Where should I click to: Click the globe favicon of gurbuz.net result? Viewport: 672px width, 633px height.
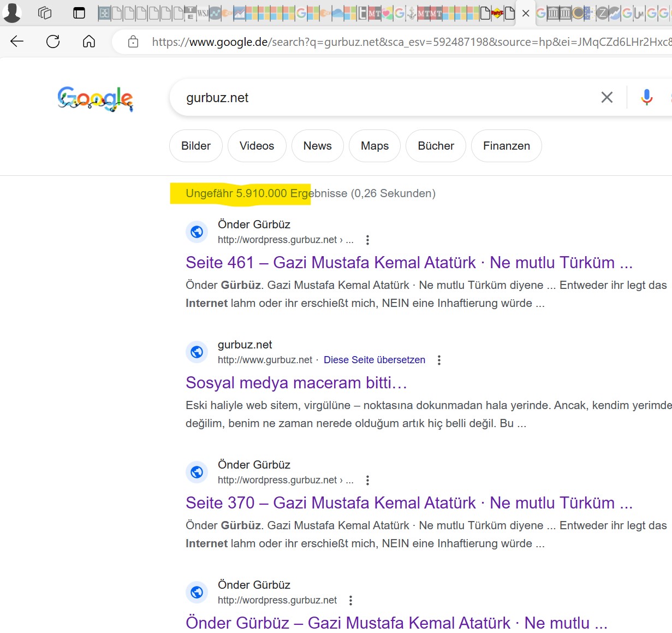(197, 352)
